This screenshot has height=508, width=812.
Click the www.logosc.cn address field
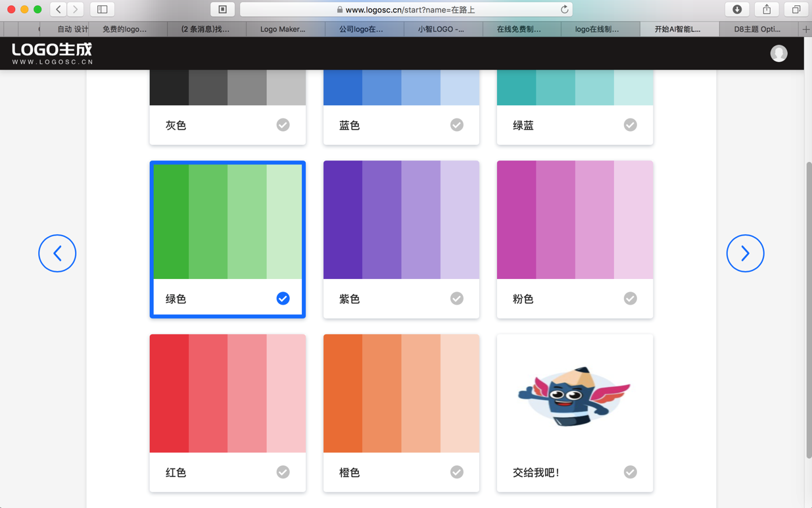406,9
